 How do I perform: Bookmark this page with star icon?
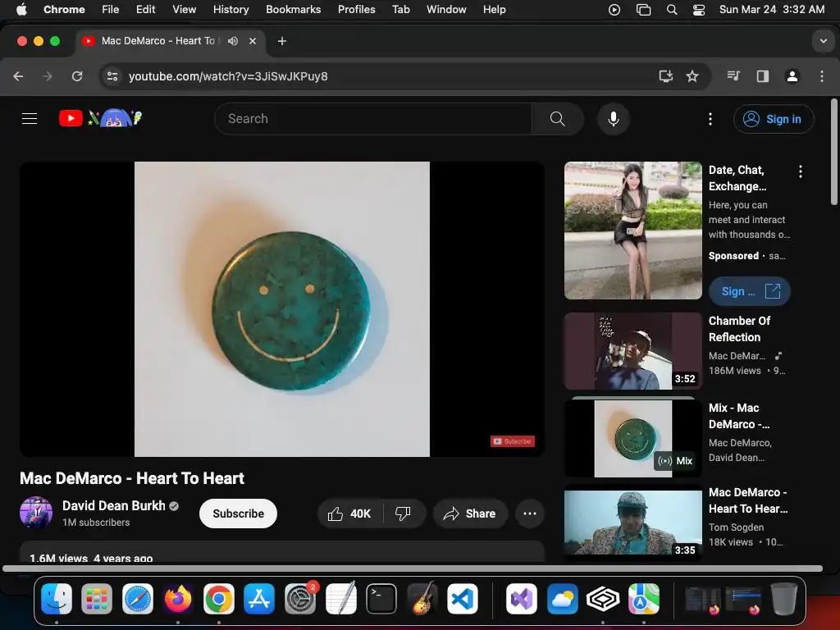[x=692, y=76]
